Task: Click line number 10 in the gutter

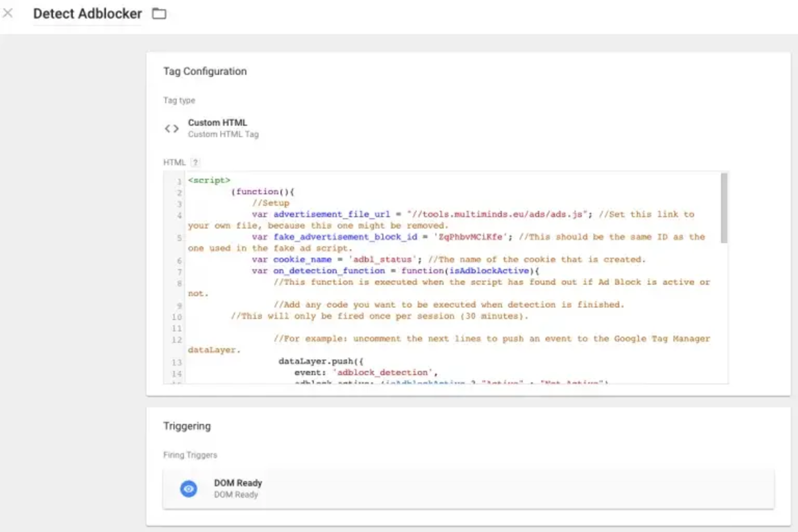Action: tap(177, 317)
